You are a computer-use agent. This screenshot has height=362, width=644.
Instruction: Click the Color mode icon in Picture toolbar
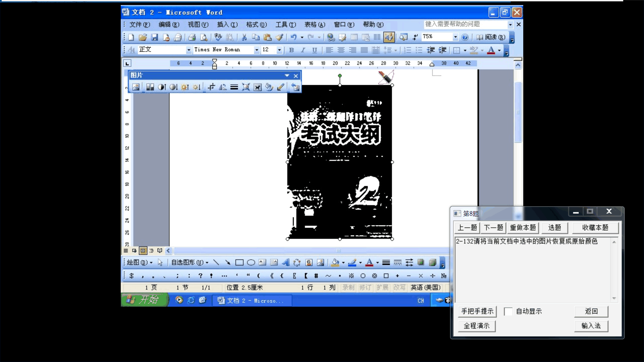point(150,87)
